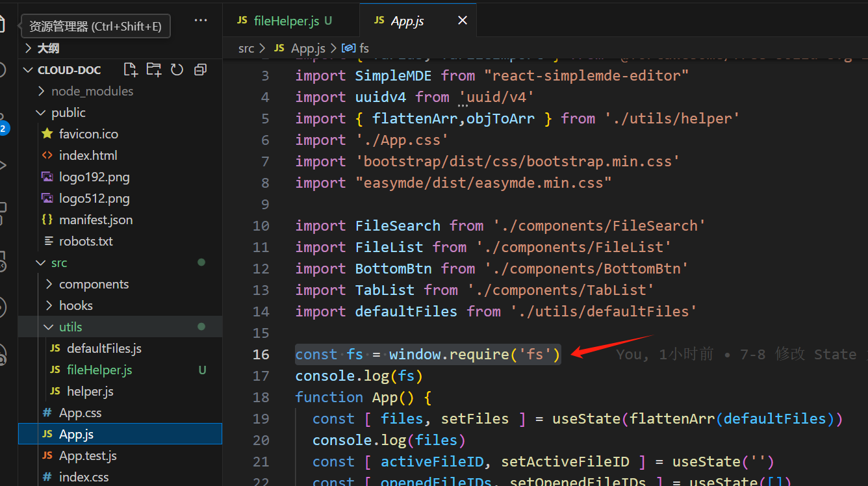The height and width of the screenshot is (486, 868).
Task: Expand the node_modules folder
Action: coord(120,91)
